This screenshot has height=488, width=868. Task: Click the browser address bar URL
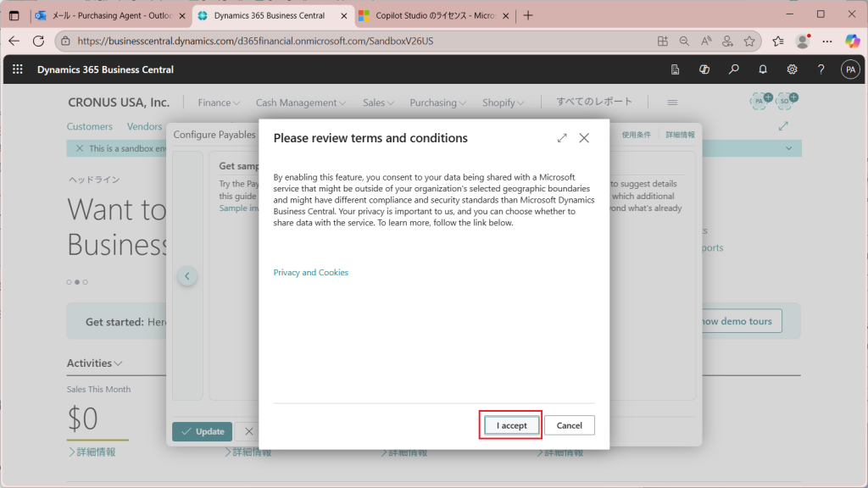click(x=255, y=41)
